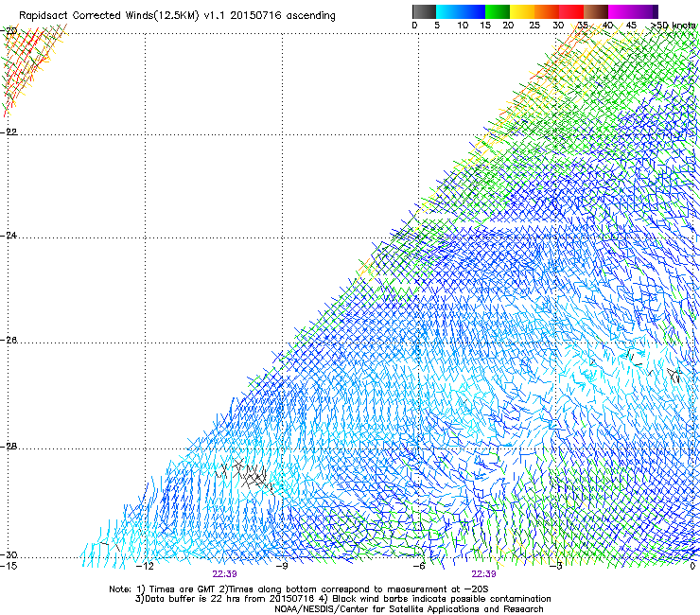Viewport: 700px width, 615px height.
Task: Click the green 15-20 knots legend swatch
Action: (x=498, y=11)
